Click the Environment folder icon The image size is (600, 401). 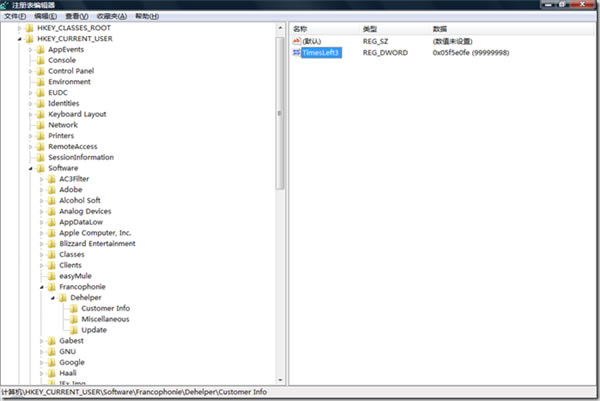coord(41,82)
